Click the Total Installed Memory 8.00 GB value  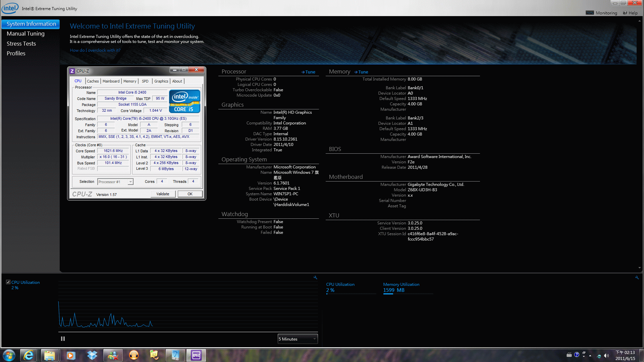point(415,79)
